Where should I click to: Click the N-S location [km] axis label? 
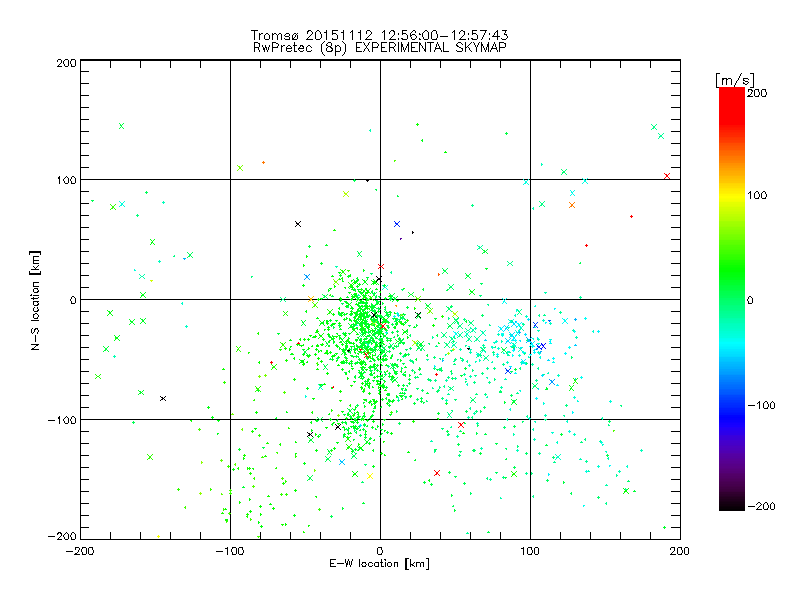tap(35, 300)
